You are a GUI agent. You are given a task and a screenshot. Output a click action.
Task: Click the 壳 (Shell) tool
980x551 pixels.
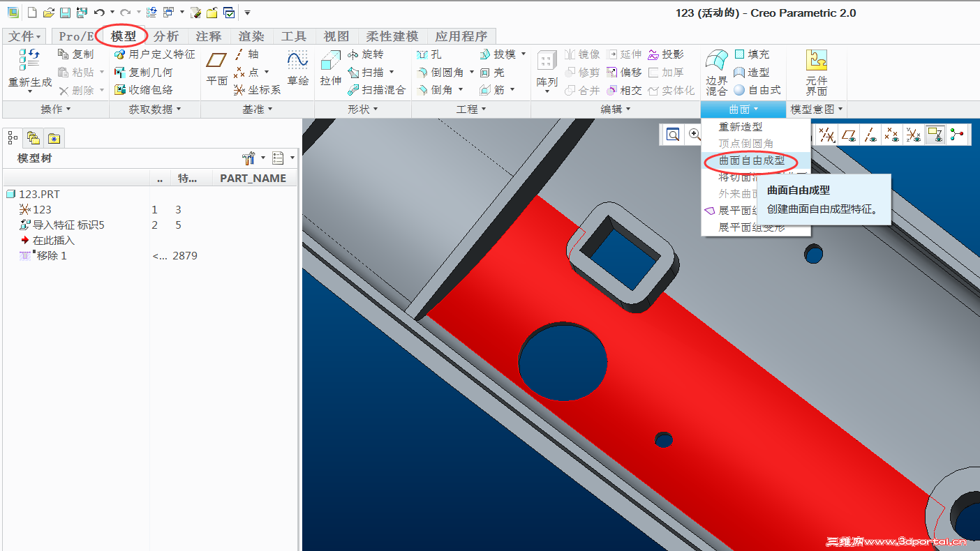[x=492, y=73]
